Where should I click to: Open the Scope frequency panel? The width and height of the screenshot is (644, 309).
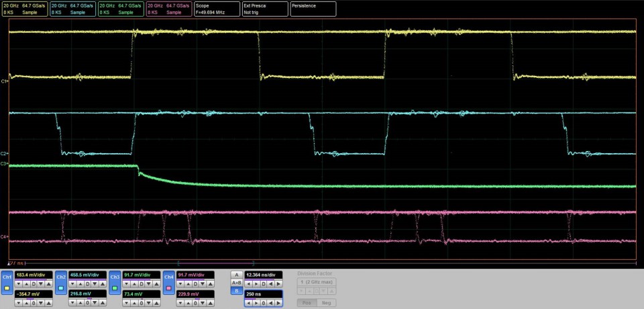pyautogui.click(x=216, y=9)
